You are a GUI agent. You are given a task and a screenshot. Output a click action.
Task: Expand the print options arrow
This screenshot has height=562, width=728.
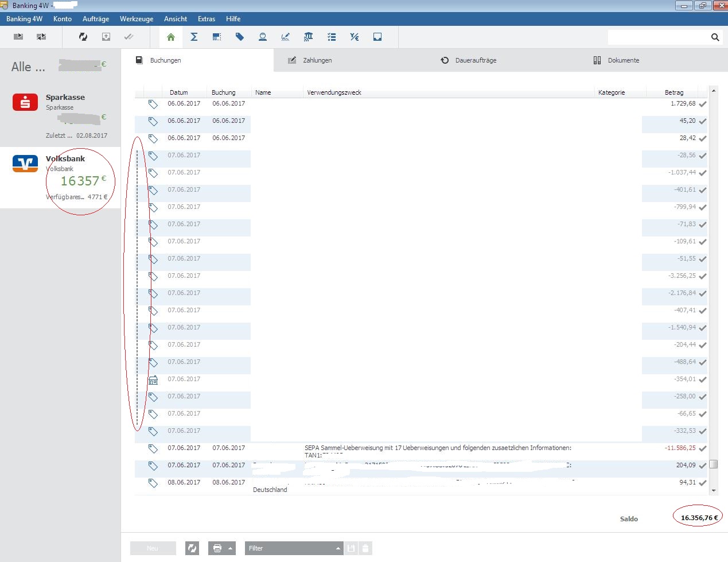pos(231,548)
